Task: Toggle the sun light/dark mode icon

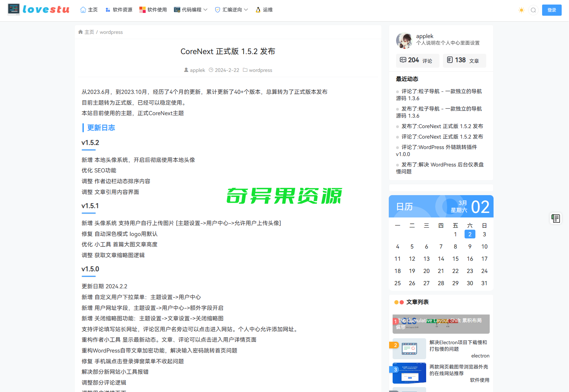Action: point(521,10)
